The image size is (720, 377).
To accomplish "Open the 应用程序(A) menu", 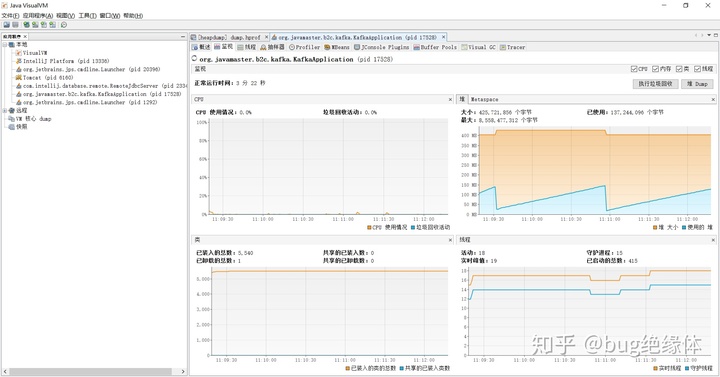I will click(x=38, y=16).
